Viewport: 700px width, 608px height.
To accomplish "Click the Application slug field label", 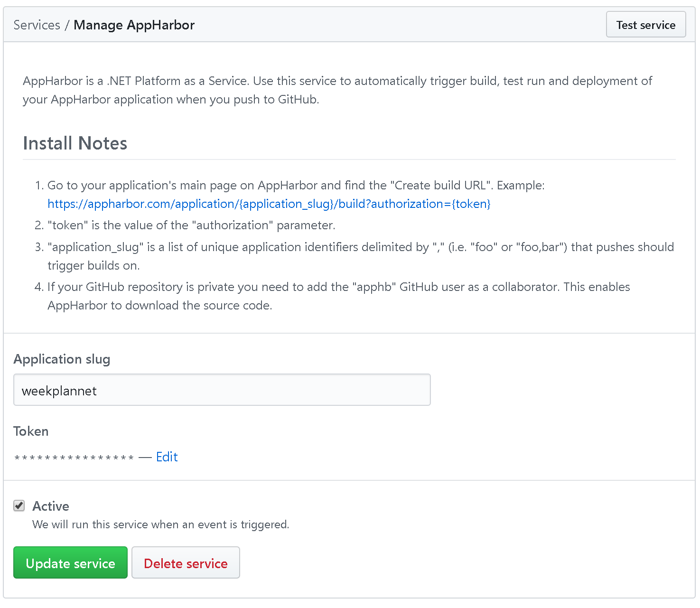I will click(62, 359).
